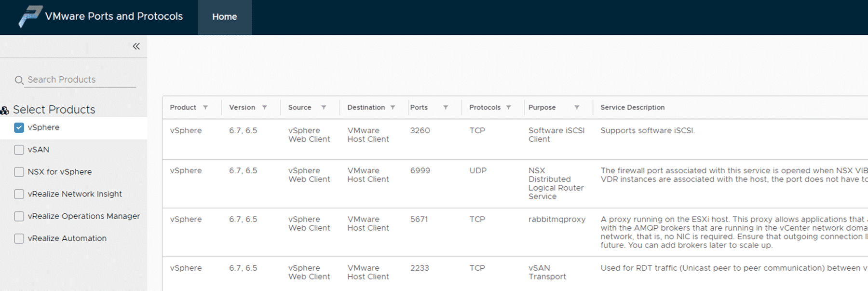
Task: Click the rabbitmqproxy purpose cell
Action: coord(557,220)
